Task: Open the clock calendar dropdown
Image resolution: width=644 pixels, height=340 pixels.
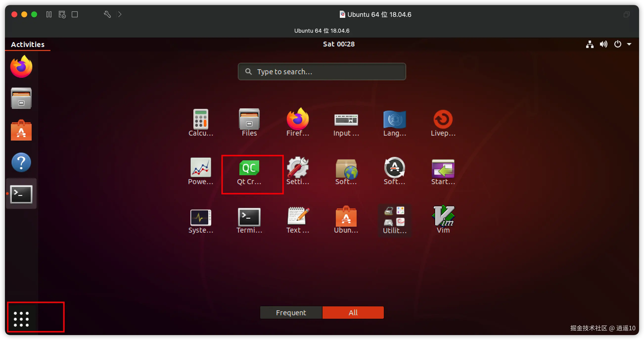Action: coord(339,44)
